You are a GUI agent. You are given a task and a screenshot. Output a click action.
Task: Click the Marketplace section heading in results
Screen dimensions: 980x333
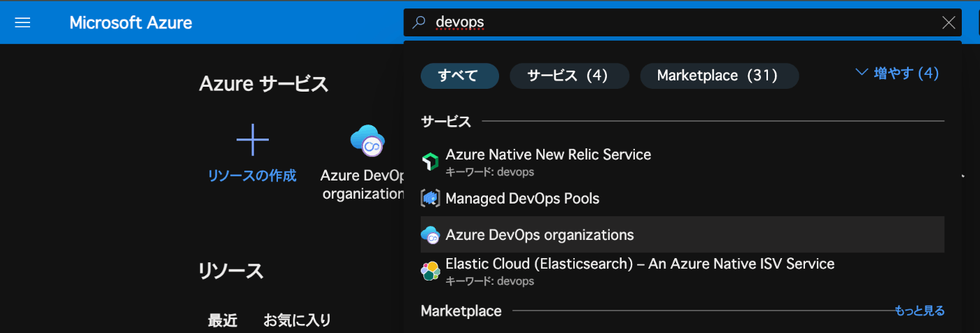click(x=461, y=311)
